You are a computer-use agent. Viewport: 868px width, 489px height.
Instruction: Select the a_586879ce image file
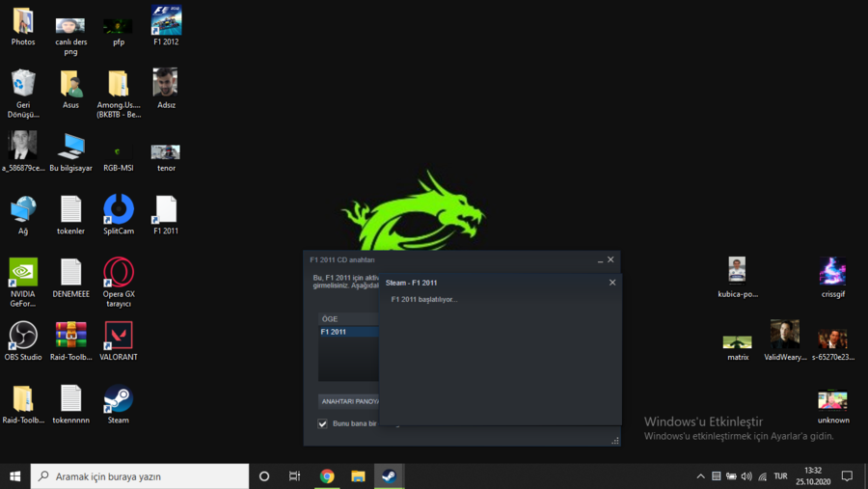23,151
